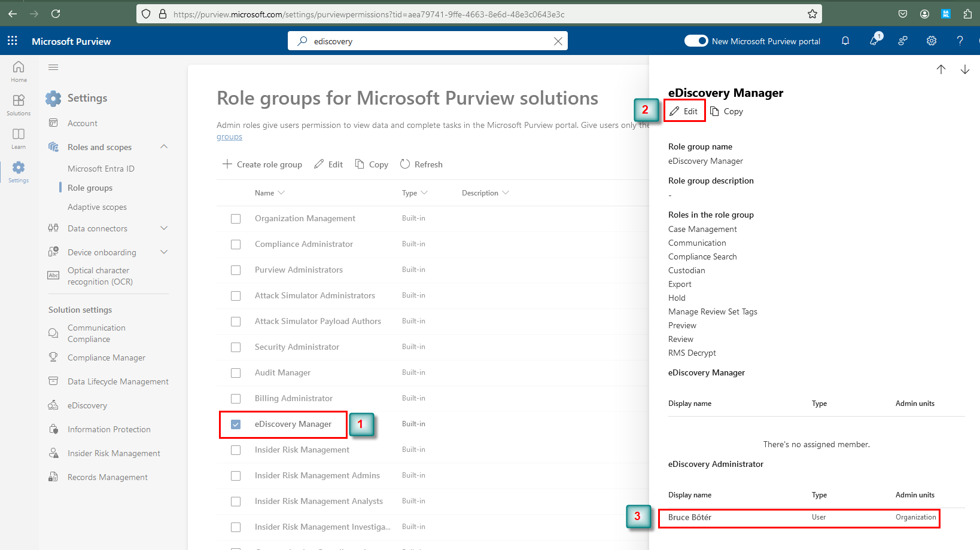Viewport: 980px width, 550px height.
Task: Select Settings in left rail
Action: 19,172
